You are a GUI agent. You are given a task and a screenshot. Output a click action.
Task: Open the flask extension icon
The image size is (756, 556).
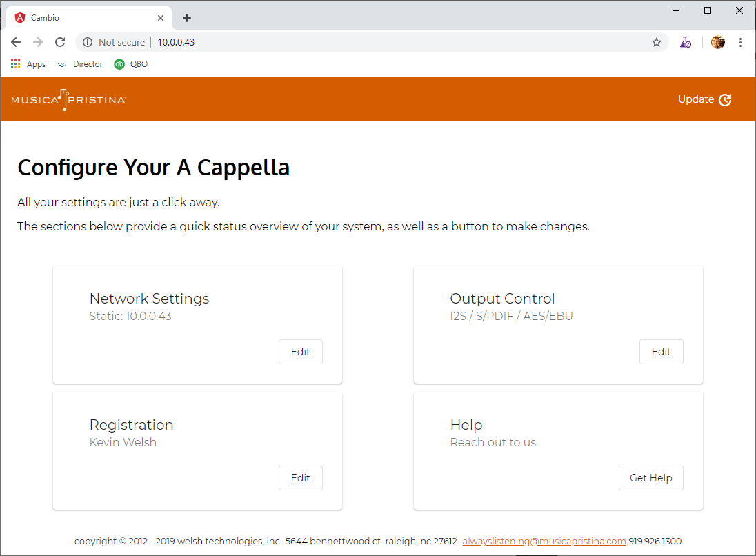click(686, 42)
